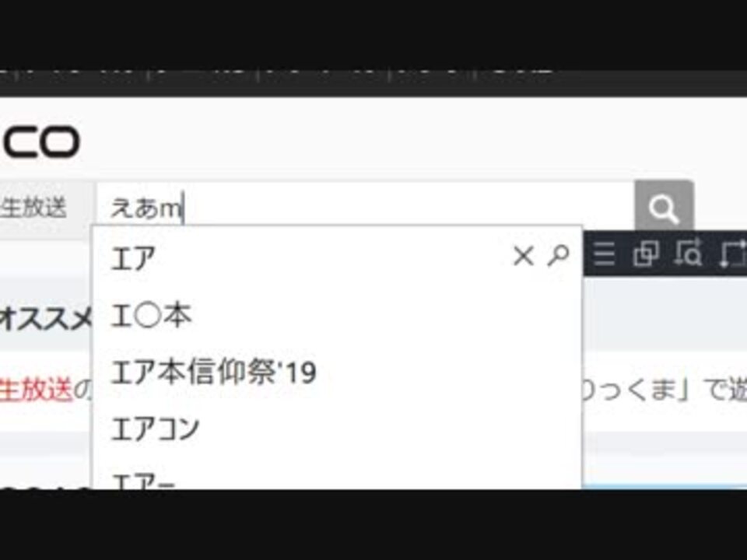
Task: Click the magnifier-with-arrows icon in the dark toolbar
Action: (x=688, y=252)
